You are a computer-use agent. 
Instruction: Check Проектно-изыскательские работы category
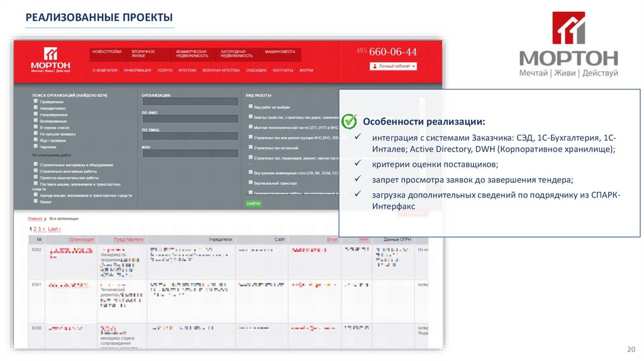(x=36, y=177)
